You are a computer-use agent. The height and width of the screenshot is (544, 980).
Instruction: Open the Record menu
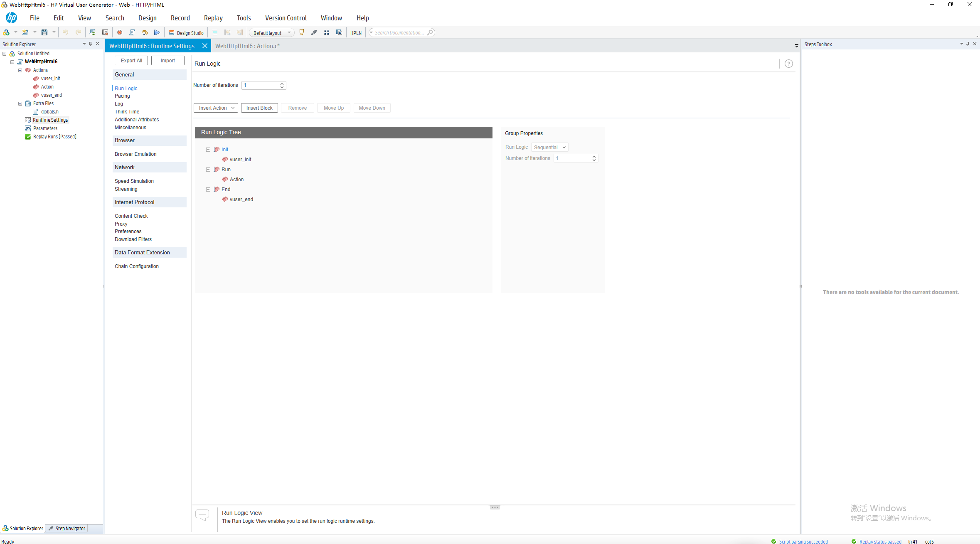(180, 18)
